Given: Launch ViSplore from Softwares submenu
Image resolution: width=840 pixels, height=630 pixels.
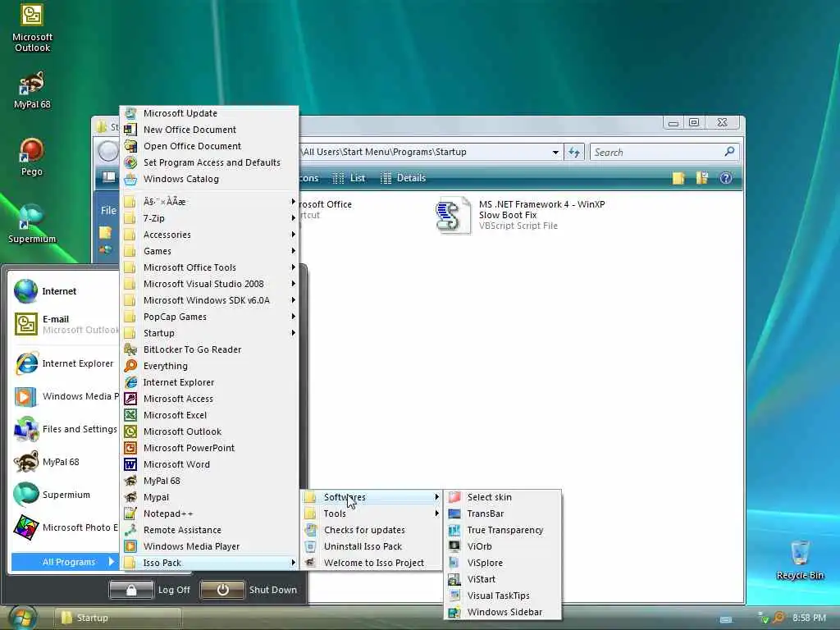Looking at the screenshot, I should (504, 563).
